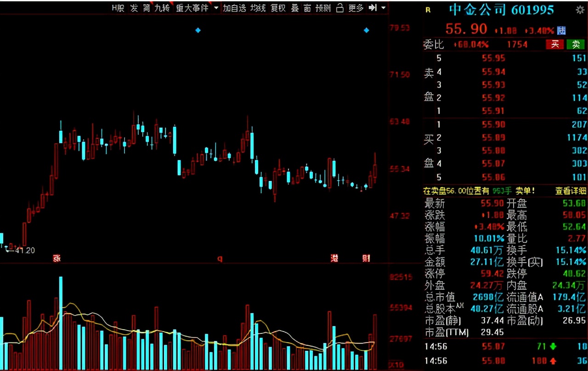The height and width of the screenshot is (371, 588).
Task: Click the 总手 value 48.61万
Action: (487, 250)
